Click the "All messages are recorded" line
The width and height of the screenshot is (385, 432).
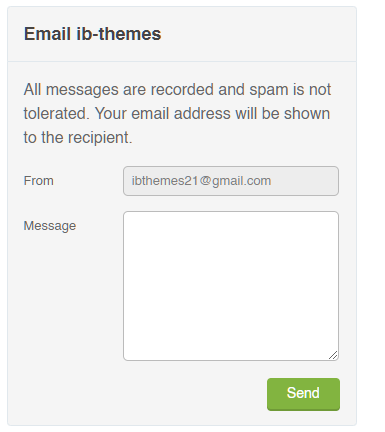click(118, 89)
